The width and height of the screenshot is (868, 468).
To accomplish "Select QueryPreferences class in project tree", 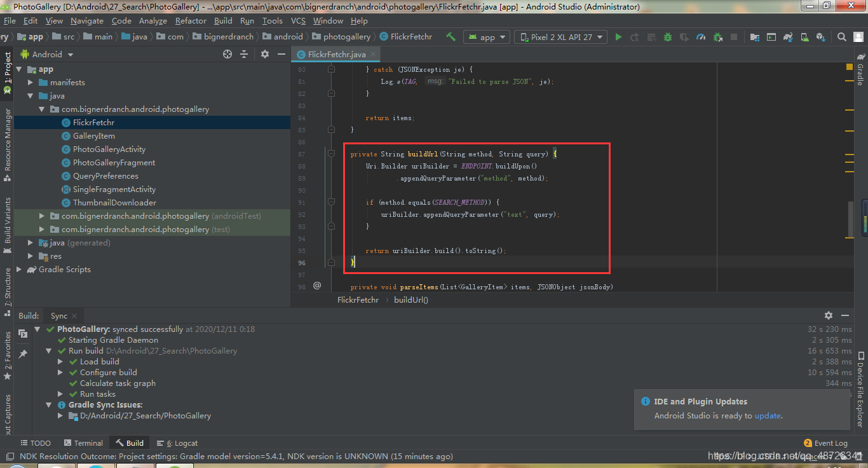I will click(x=105, y=176).
